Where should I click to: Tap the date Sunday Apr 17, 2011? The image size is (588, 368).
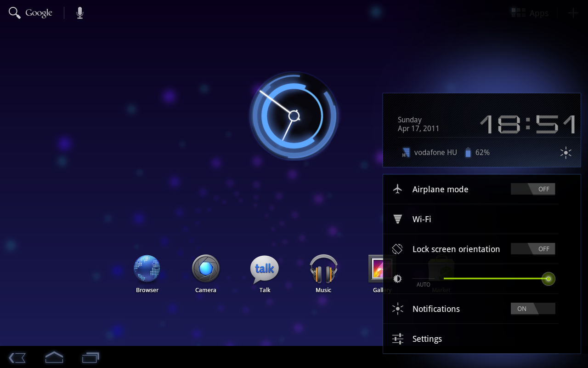click(x=418, y=124)
